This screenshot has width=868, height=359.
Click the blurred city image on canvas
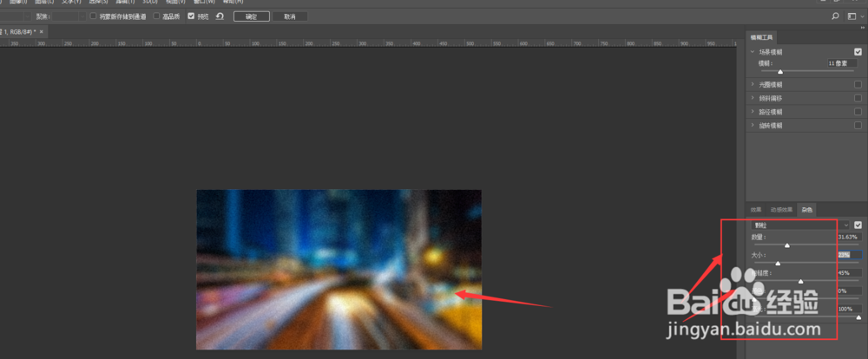(339, 270)
